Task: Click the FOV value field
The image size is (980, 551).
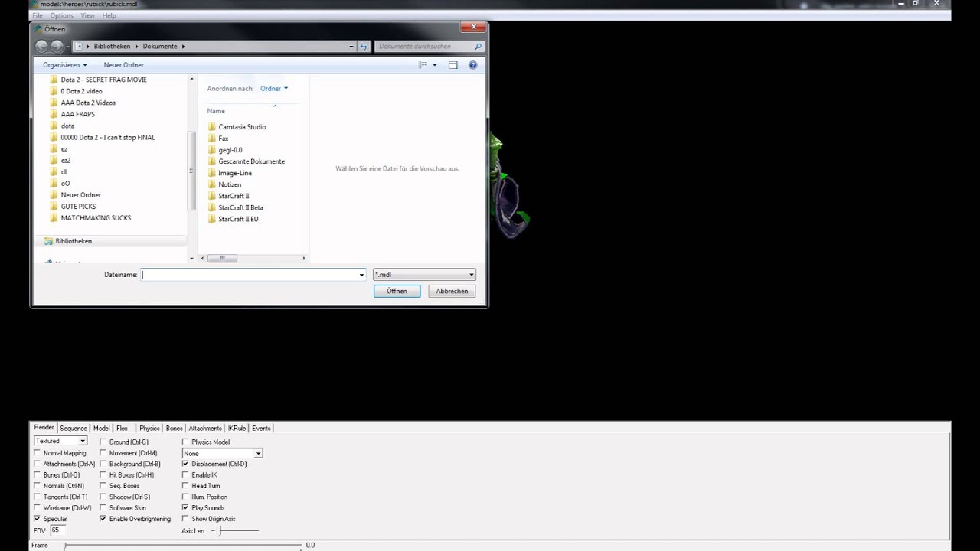Action: point(58,530)
